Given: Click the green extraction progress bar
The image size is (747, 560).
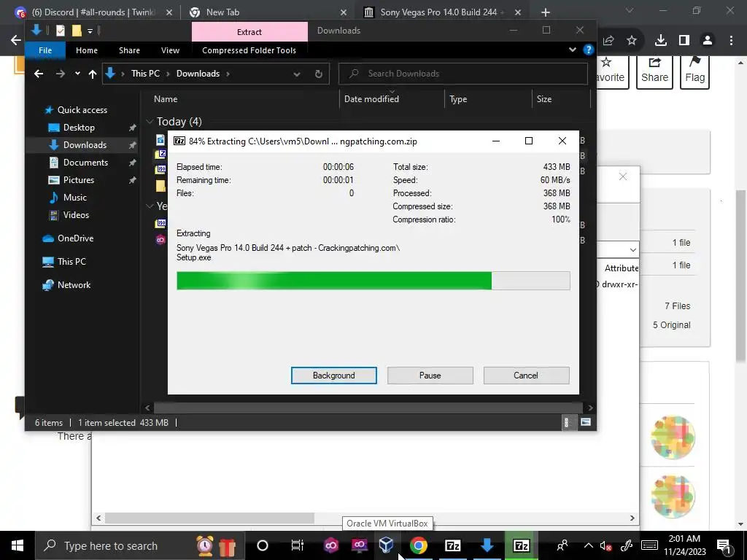Looking at the screenshot, I should click(x=373, y=281).
